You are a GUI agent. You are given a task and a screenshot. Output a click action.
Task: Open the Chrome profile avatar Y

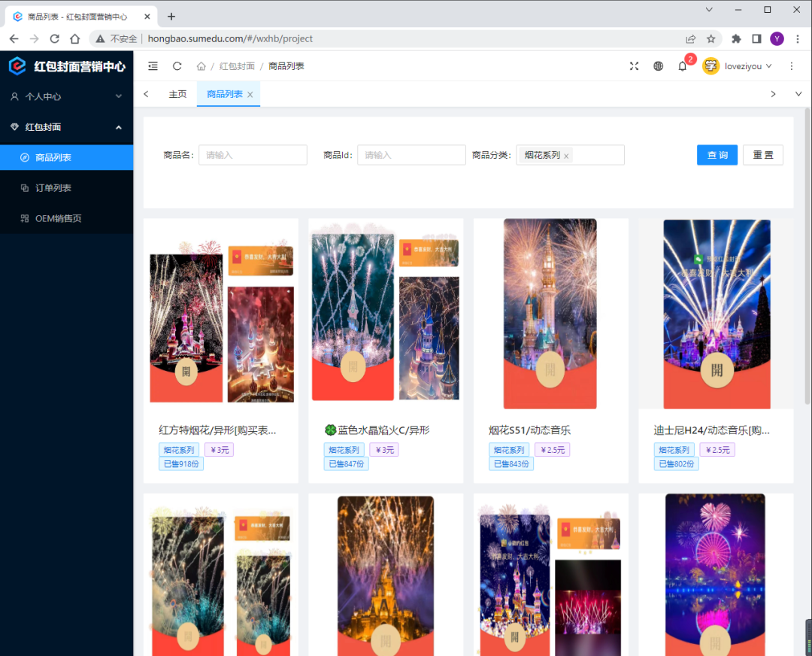(x=777, y=39)
